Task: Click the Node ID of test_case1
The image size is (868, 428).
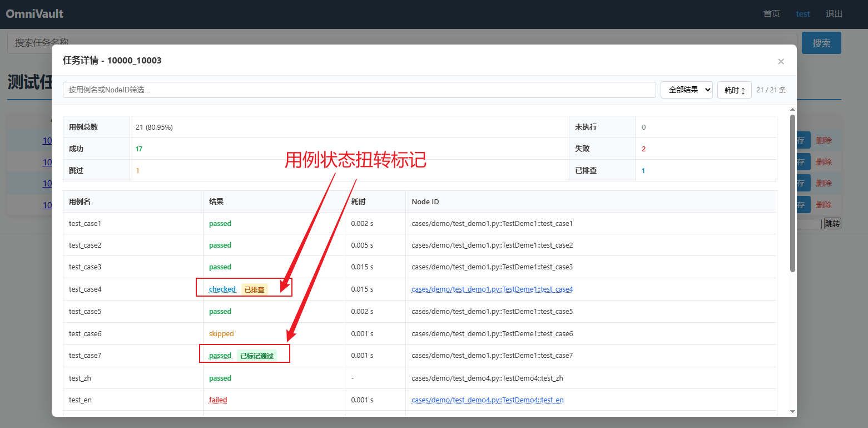Action: (x=492, y=224)
